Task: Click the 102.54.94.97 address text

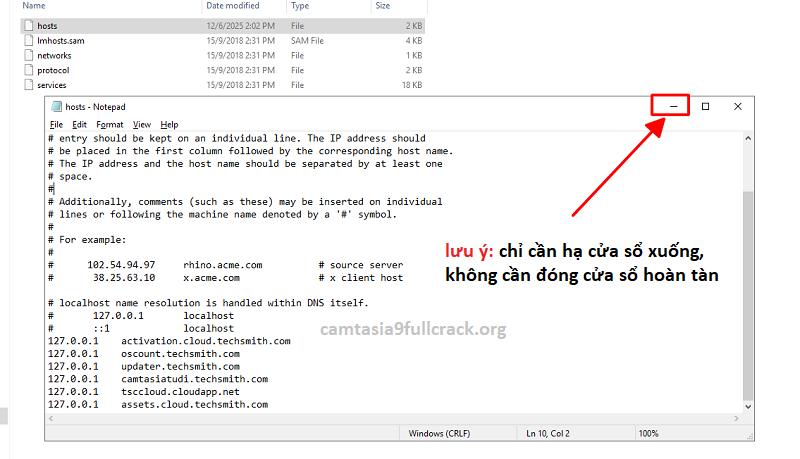Action: point(121,265)
